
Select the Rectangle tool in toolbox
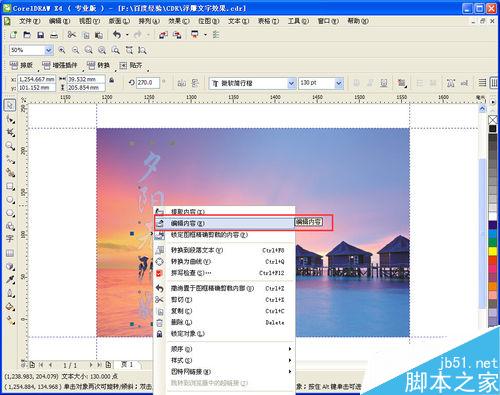click(10, 186)
